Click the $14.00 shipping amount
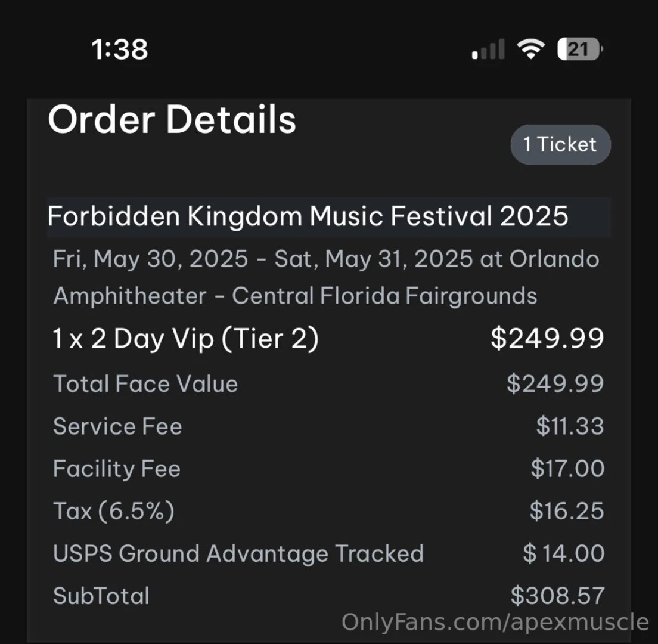 click(x=564, y=553)
